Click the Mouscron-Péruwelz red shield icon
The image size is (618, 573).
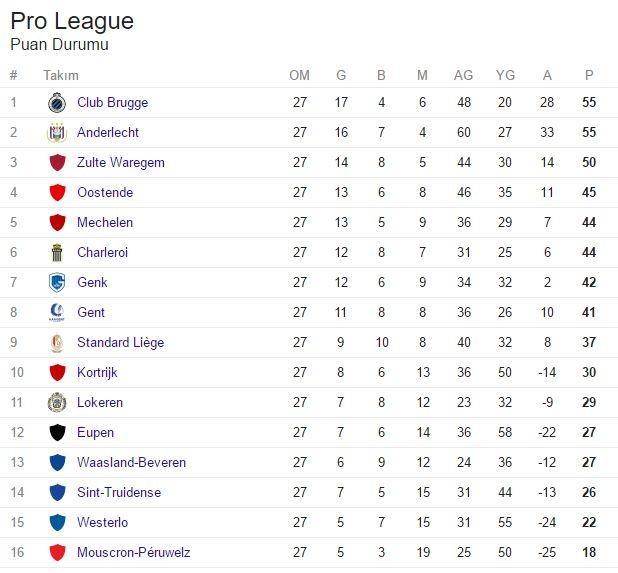pos(57,553)
